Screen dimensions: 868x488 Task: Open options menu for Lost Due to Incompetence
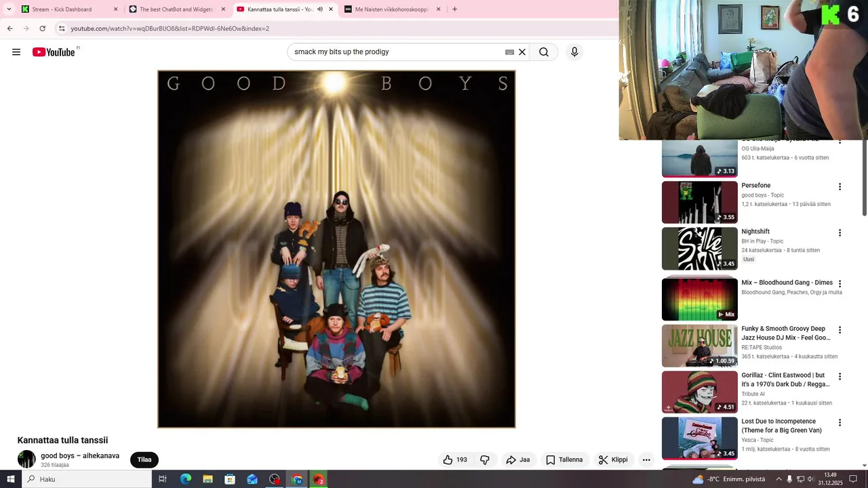tap(840, 422)
